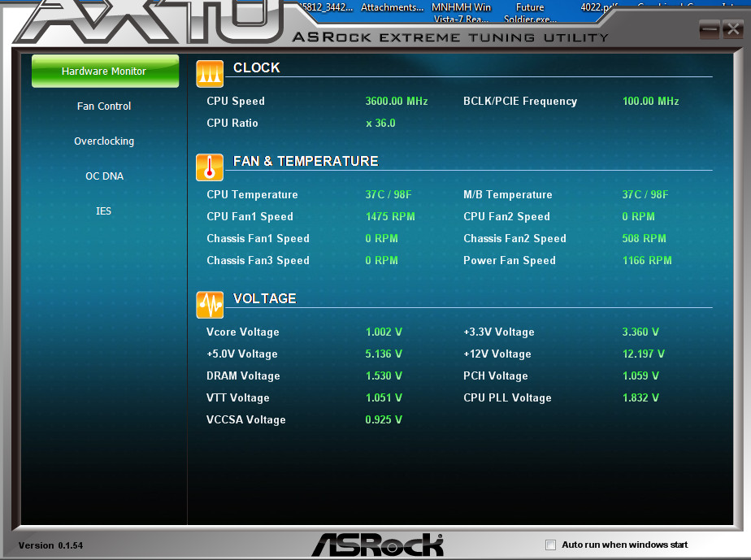Click the thermometer Fan & Temperature icon
Image resolution: width=751 pixels, height=560 pixels.
(210, 167)
